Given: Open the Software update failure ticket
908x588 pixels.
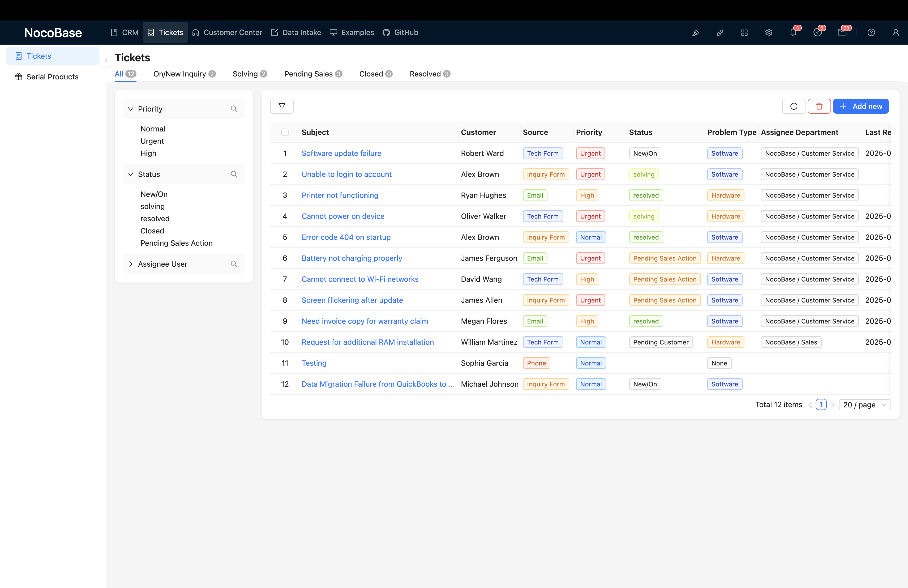Looking at the screenshot, I should pyautogui.click(x=341, y=153).
